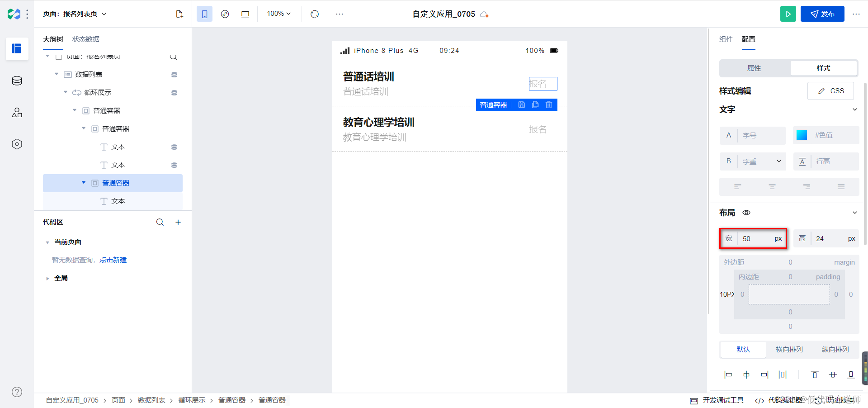Add a new item in code area
This screenshot has height=408, width=868.
(x=178, y=222)
